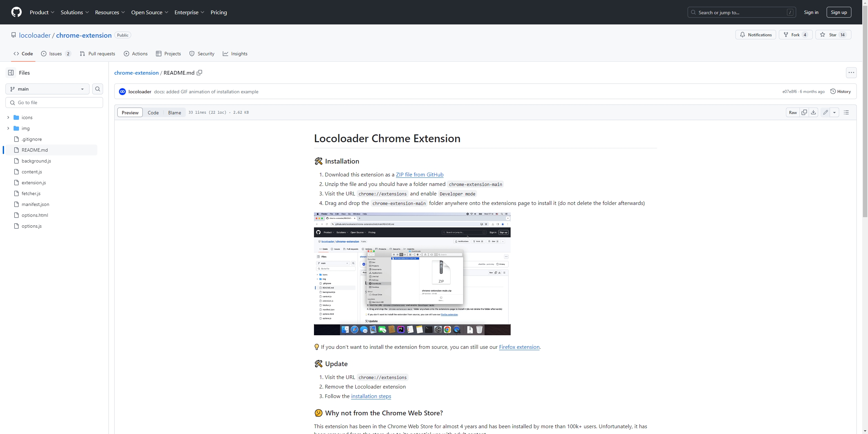Expand the Product menu
The height and width of the screenshot is (434, 868).
[x=42, y=12]
